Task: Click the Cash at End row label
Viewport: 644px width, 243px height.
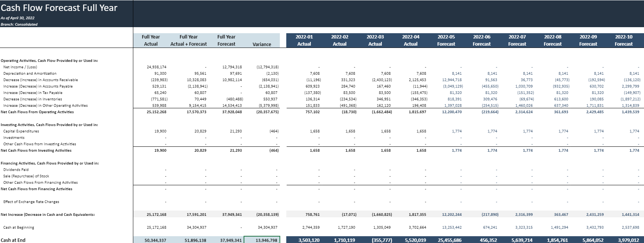Action: (x=13, y=240)
